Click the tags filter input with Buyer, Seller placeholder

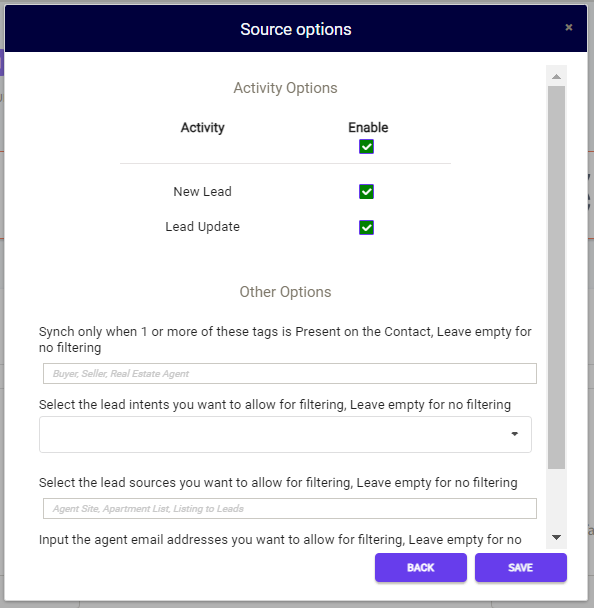[290, 373]
